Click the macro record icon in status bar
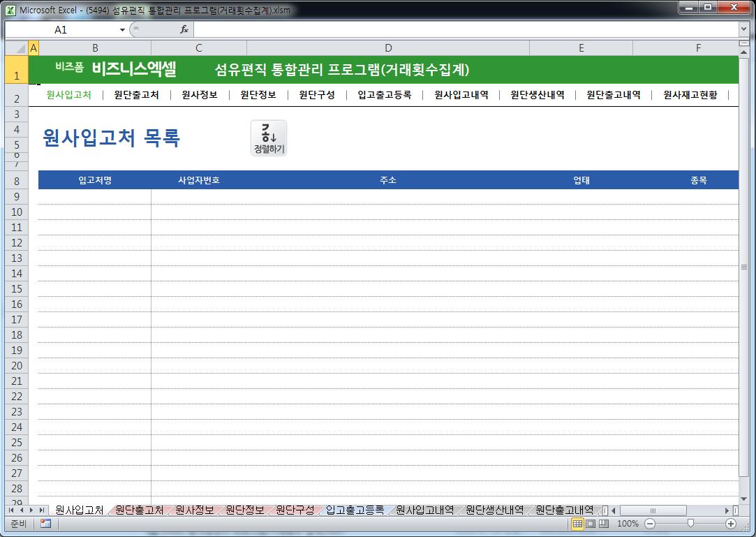The height and width of the screenshot is (537, 756). tap(45, 523)
